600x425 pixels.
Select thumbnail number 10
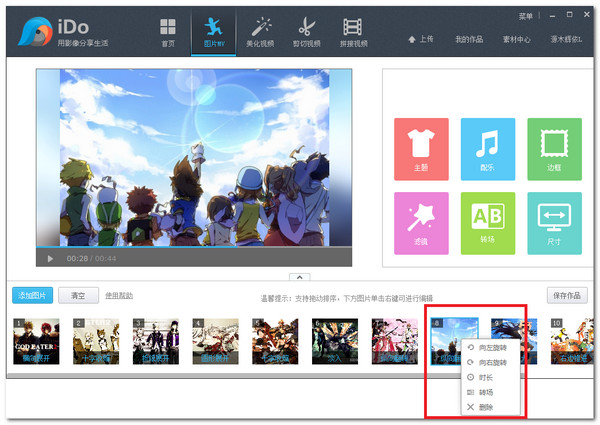pyautogui.click(x=572, y=341)
